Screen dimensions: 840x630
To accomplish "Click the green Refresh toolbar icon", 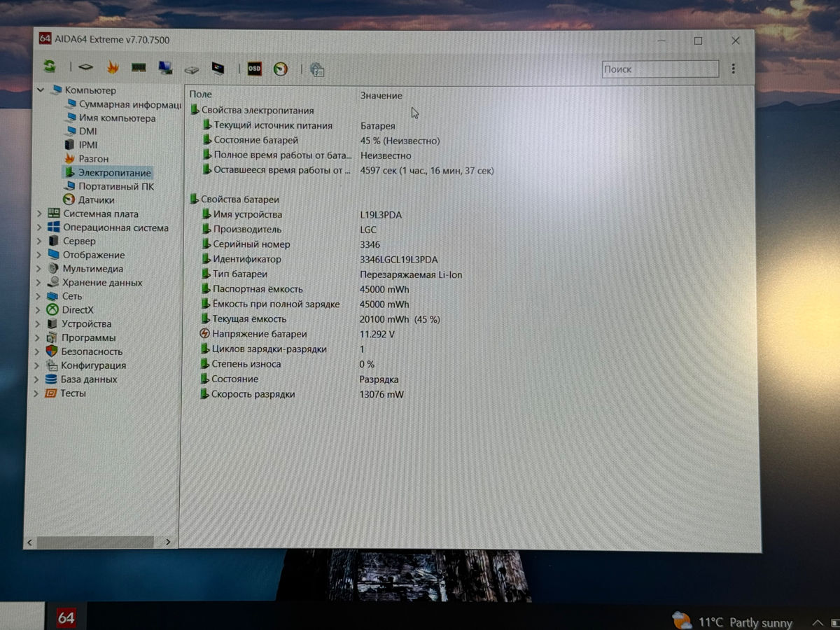I will (50, 67).
